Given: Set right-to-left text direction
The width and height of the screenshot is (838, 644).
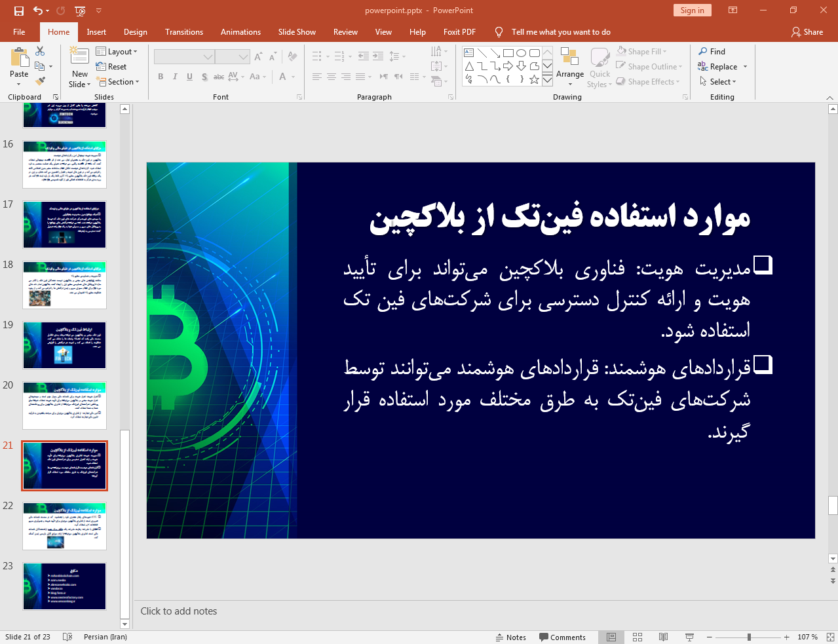Looking at the screenshot, I should click(398, 77).
